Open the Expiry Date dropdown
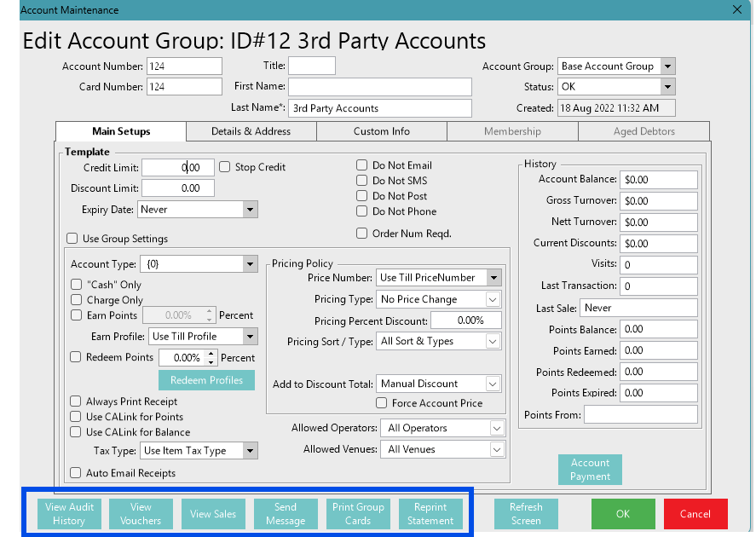Screen dimensions: 756x537 click(250, 210)
